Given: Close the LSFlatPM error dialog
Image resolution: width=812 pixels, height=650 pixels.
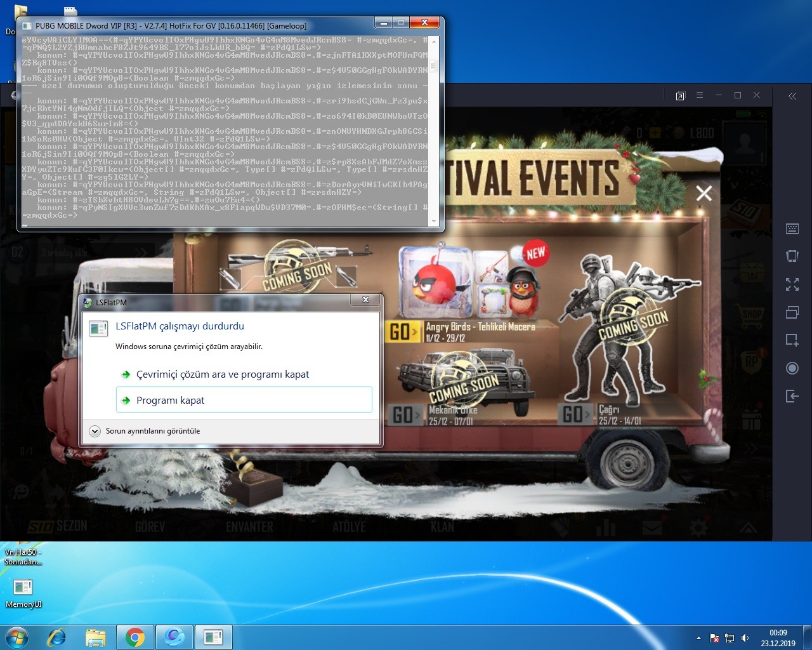Looking at the screenshot, I should (365, 300).
